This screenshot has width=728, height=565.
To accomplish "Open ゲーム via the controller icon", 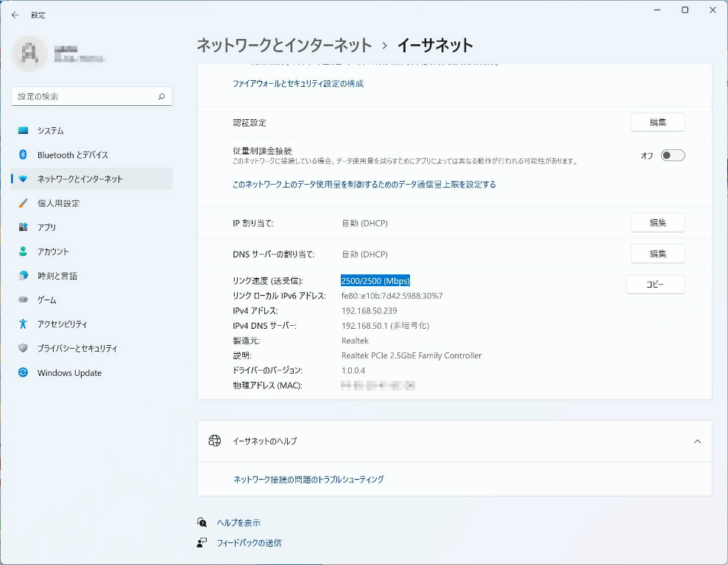I will (23, 300).
